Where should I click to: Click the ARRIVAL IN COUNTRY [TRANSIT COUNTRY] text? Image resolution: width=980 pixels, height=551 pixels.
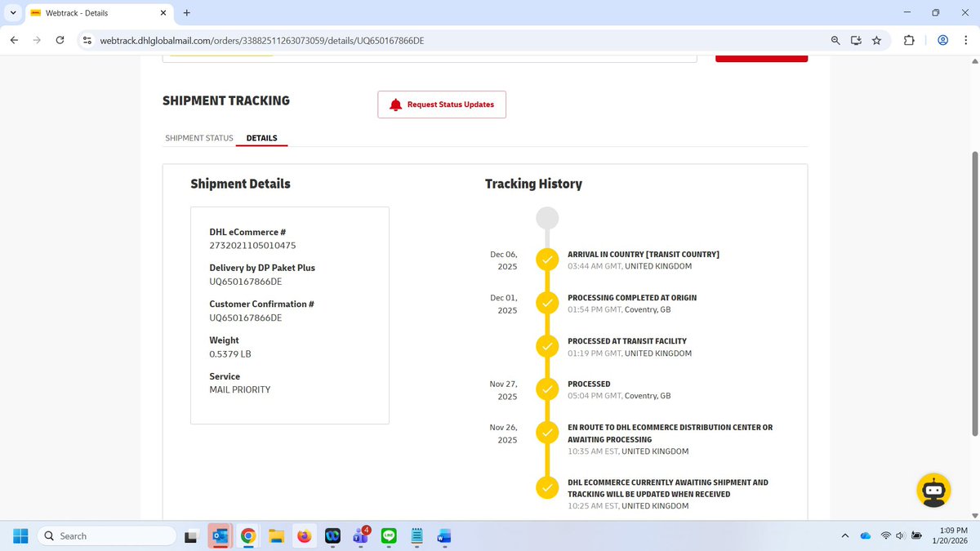point(644,255)
